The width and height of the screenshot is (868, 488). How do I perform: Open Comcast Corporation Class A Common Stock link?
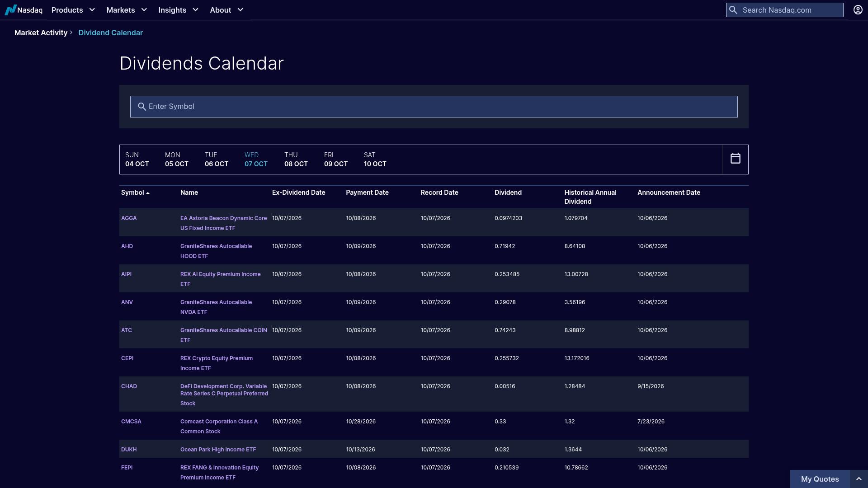tap(219, 427)
